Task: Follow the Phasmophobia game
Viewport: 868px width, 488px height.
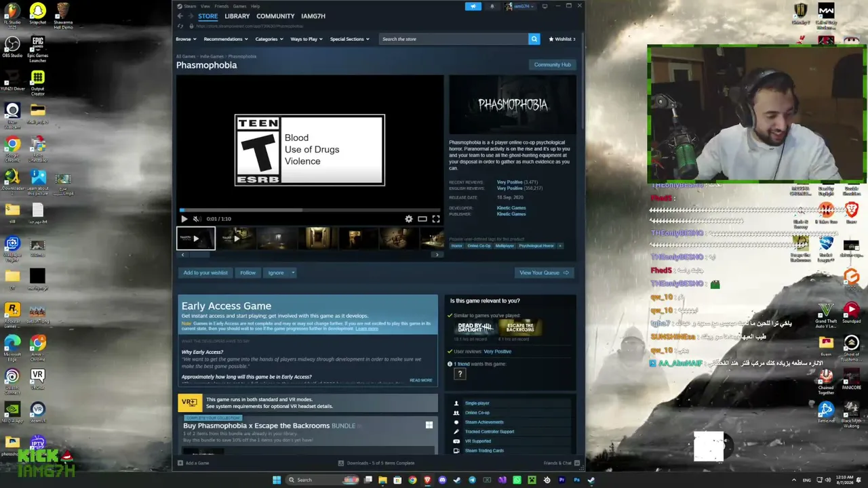Action: [x=248, y=272]
